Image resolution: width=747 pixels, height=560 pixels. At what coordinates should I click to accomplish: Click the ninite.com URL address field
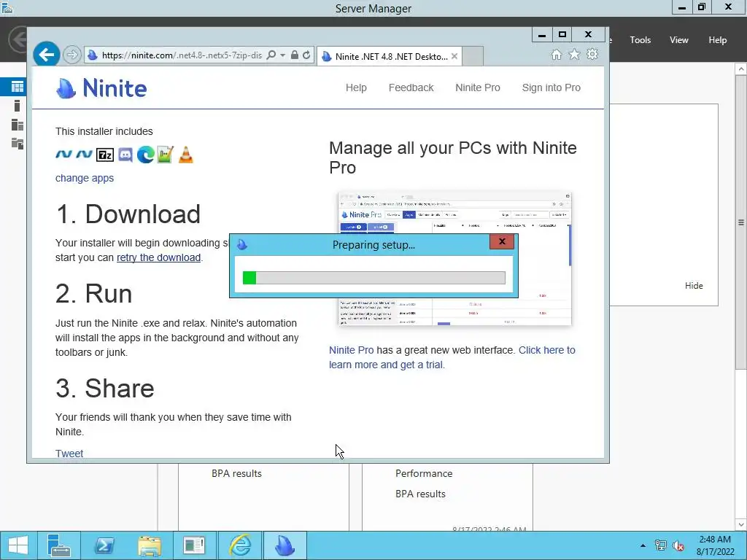coord(182,55)
